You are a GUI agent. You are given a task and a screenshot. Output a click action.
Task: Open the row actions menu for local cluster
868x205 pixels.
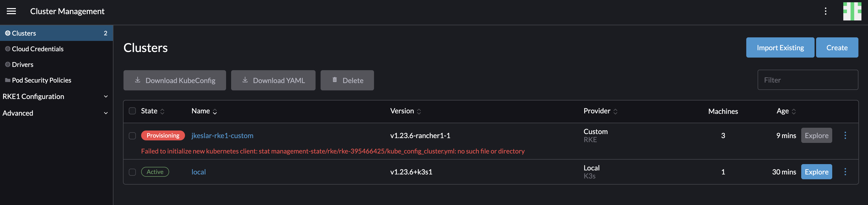[845, 172]
